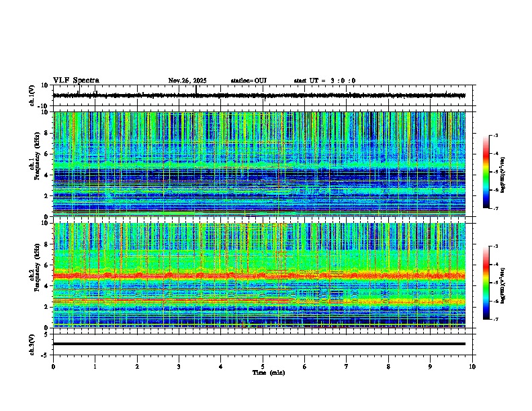Click time-axis tick label "1"
This screenshot has height=411, width=532.
tap(95, 367)
